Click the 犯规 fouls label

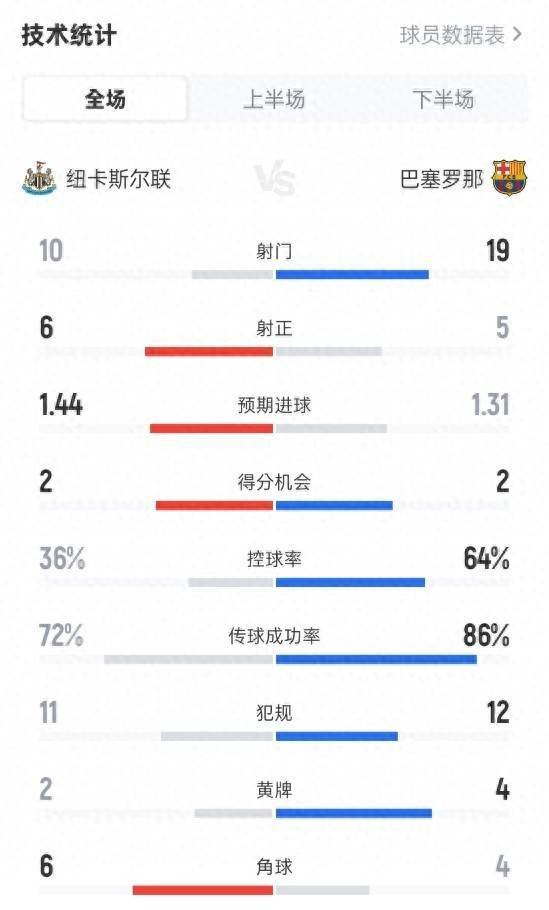274,713
